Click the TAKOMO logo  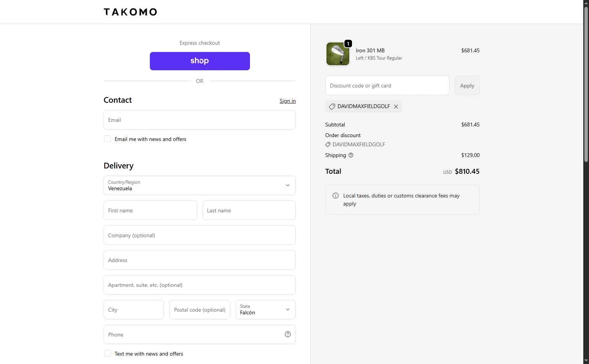click(130, 12)
